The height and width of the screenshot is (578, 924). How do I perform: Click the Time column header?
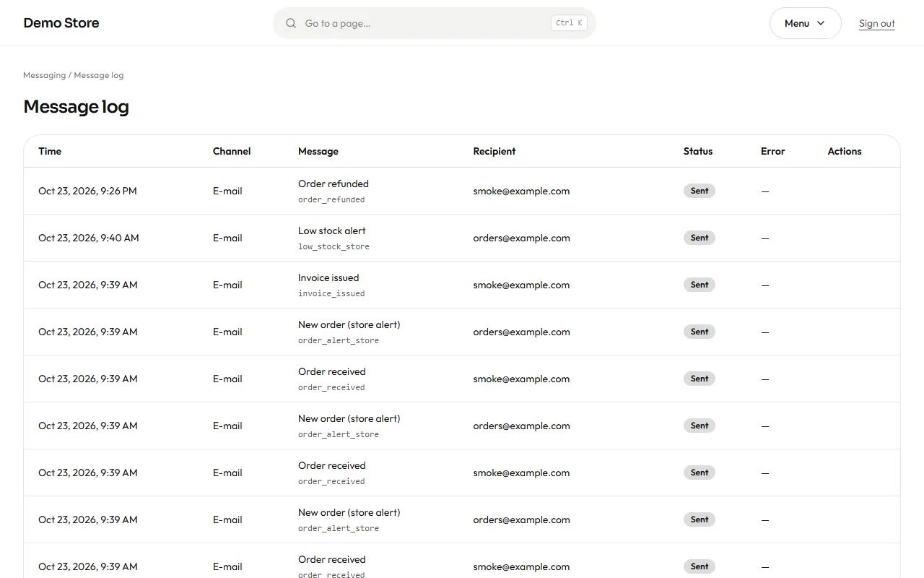[x=50, y=151]
